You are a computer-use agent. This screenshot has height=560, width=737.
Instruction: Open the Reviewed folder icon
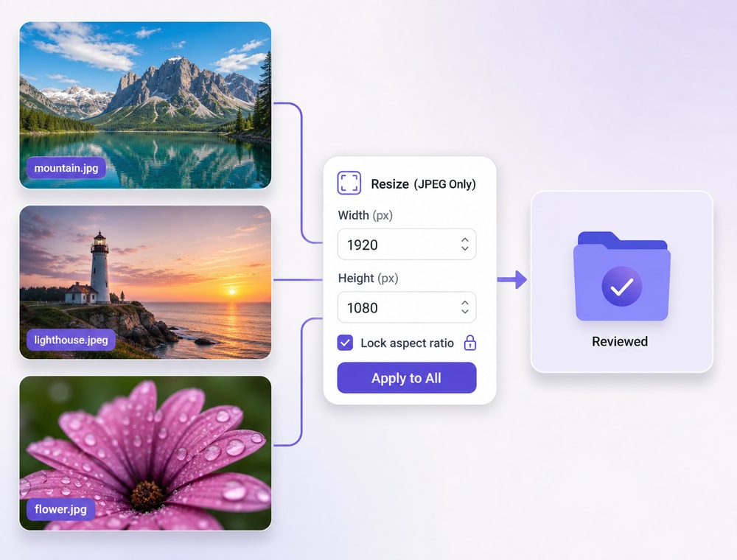pos(622,276)
